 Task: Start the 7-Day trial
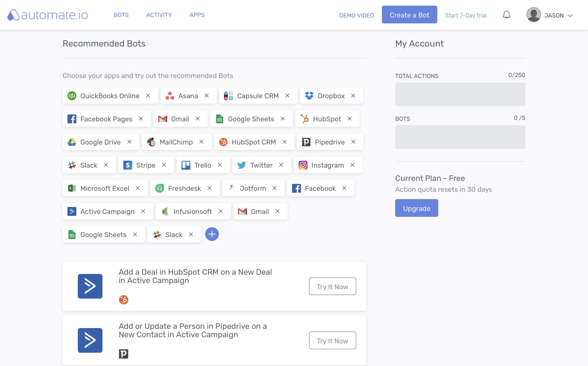466,16
